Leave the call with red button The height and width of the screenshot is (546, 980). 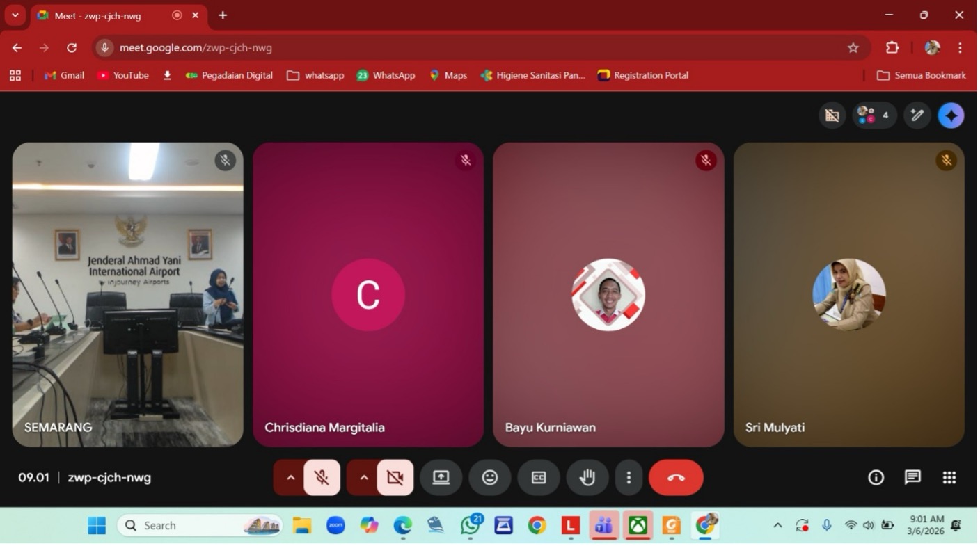coord(675,478)
